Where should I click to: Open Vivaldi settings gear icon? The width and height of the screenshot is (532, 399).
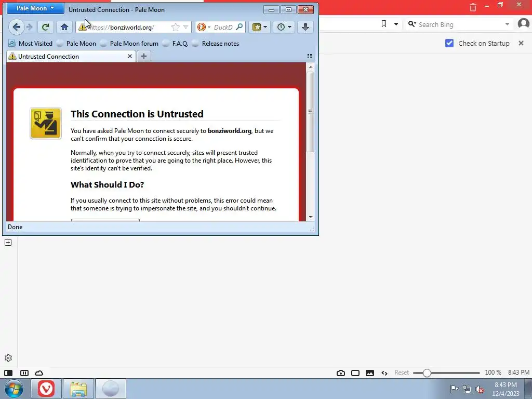(8, 358)
